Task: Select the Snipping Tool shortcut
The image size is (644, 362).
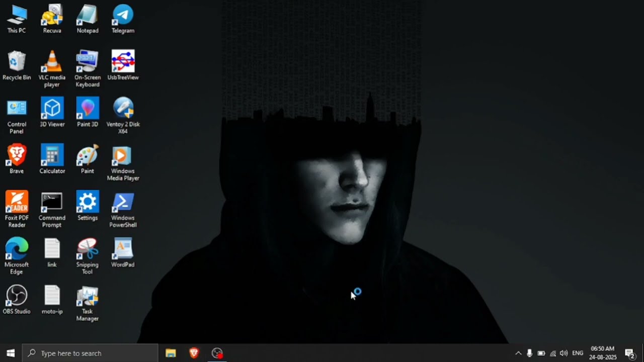Action: [88, 256]
